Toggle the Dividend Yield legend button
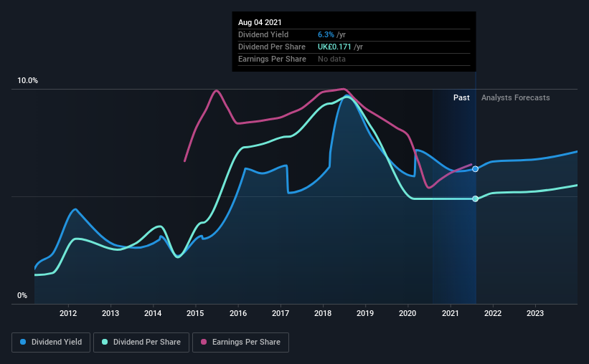589x364 pixels. click(51, 343)
